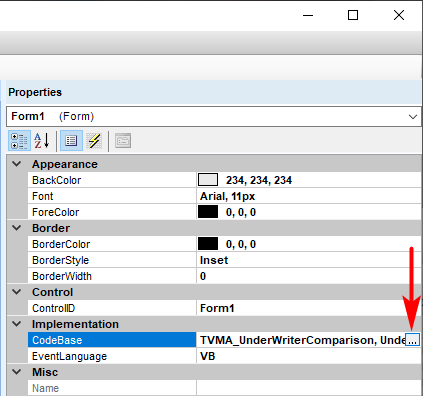Select the BackColor property row
The image size is (423, 396).
(224, 180)
